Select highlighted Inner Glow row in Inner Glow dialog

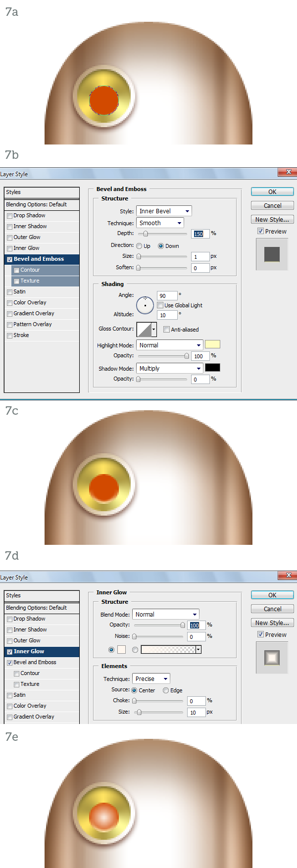pos(42,652)
